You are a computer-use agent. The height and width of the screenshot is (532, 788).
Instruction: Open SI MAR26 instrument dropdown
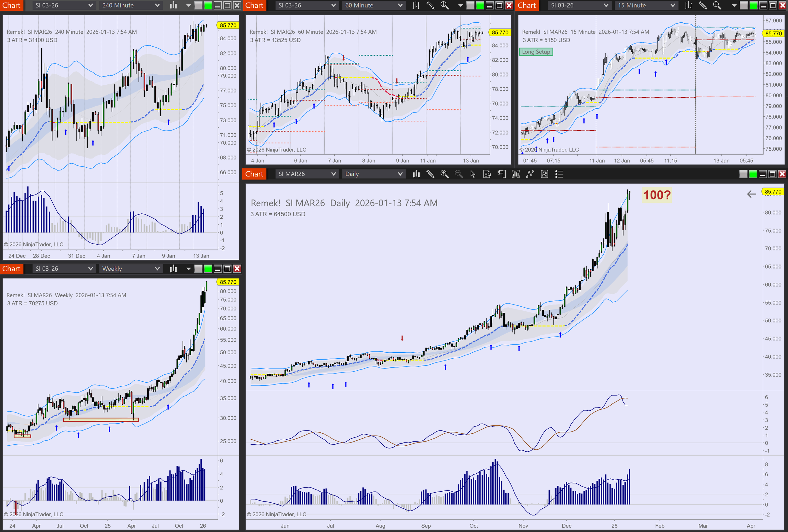(306, 174)
